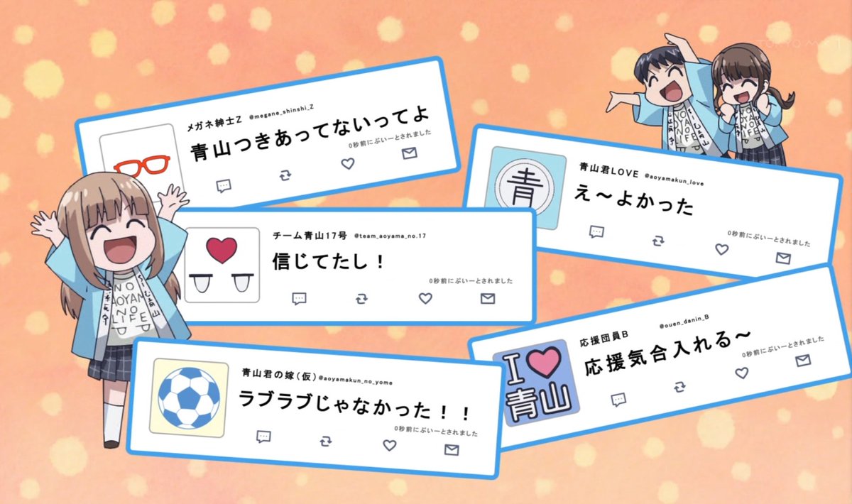Click reply icon on メガネ紳士Z post
The height and width of the screenshot is (504, 852).
point(224,186)
